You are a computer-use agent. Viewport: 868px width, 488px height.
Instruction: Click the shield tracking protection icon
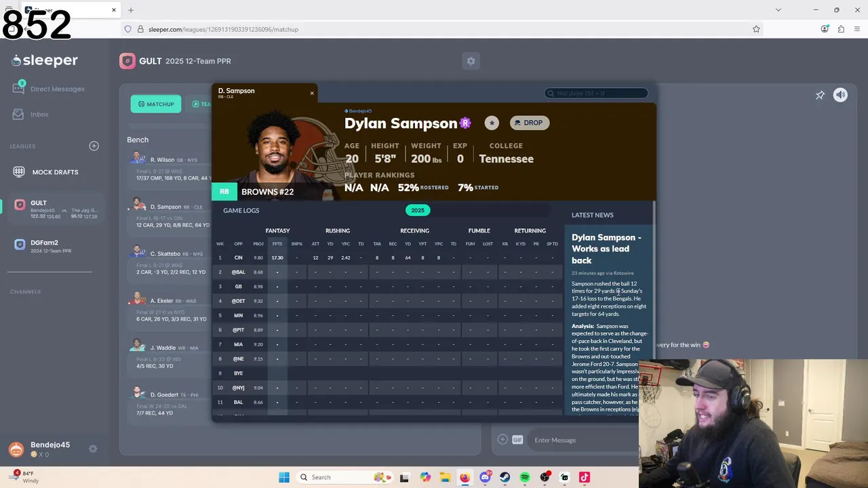click(127, 29)
